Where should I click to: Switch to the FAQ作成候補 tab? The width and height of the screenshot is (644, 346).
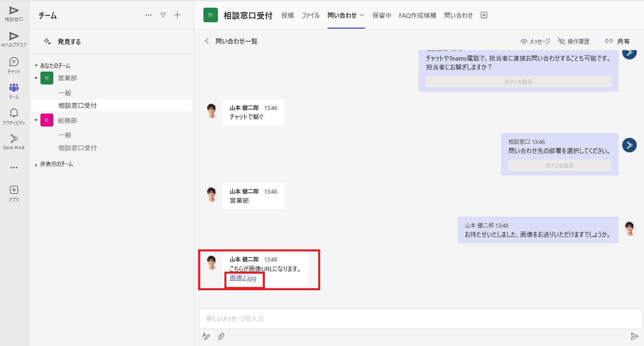418,15
